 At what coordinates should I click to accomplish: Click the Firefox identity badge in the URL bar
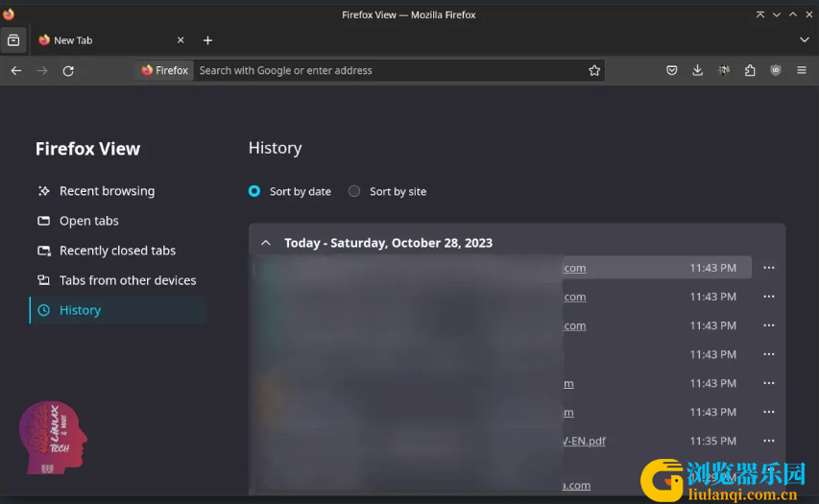coord(164,70)
